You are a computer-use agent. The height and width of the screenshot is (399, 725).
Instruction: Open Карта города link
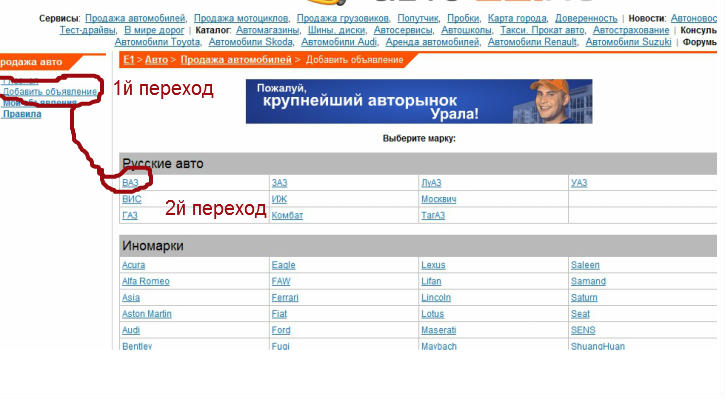(x=517, y=18)
